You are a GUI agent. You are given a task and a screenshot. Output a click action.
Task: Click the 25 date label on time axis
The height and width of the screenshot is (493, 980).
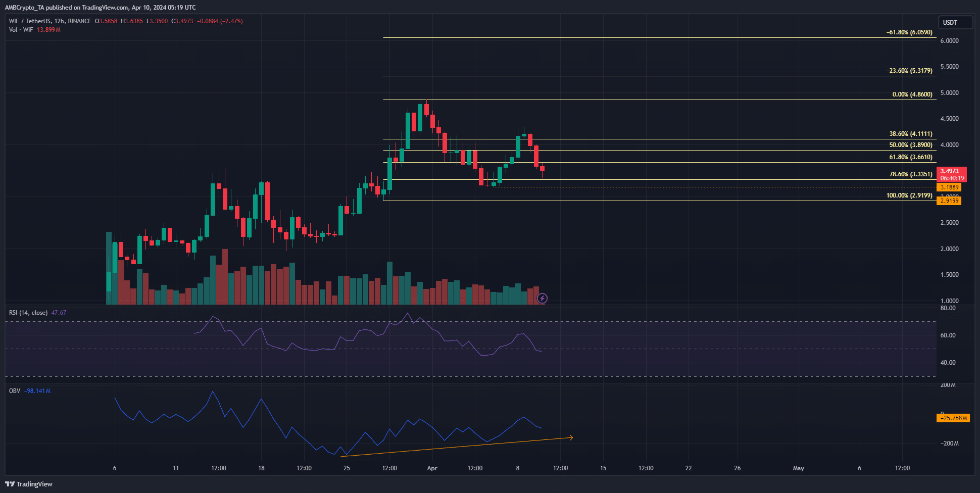tap(347, 468)
